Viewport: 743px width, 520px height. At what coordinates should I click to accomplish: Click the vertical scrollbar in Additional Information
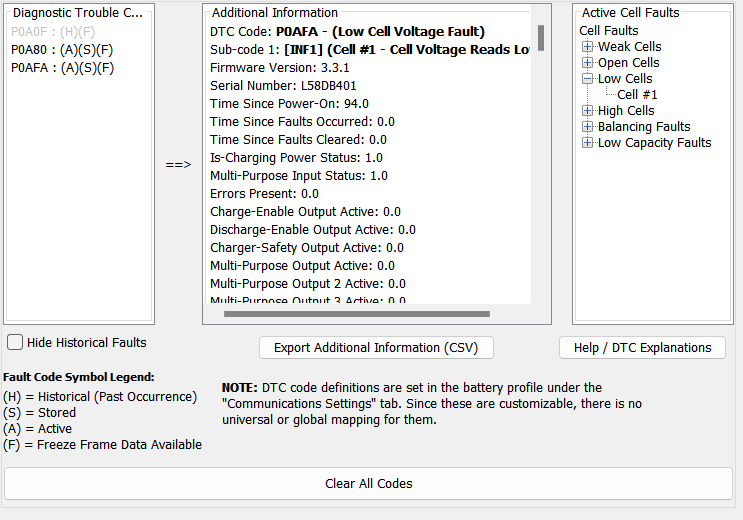coord(541,38)
